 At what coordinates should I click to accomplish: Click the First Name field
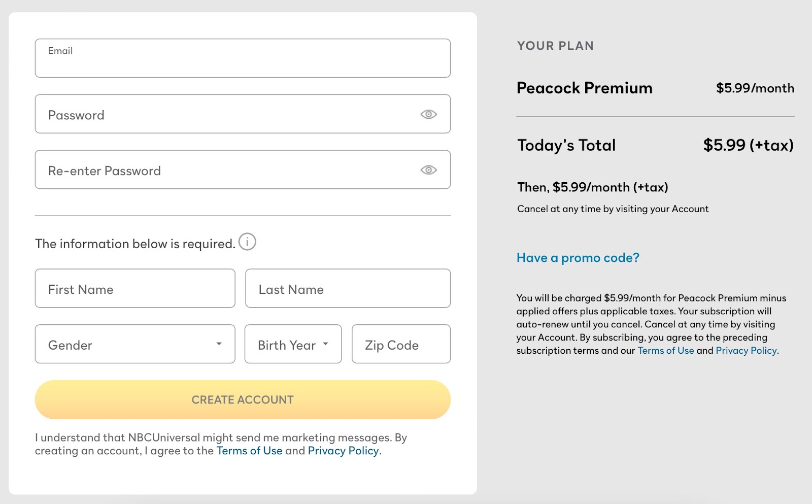point(135,288)
